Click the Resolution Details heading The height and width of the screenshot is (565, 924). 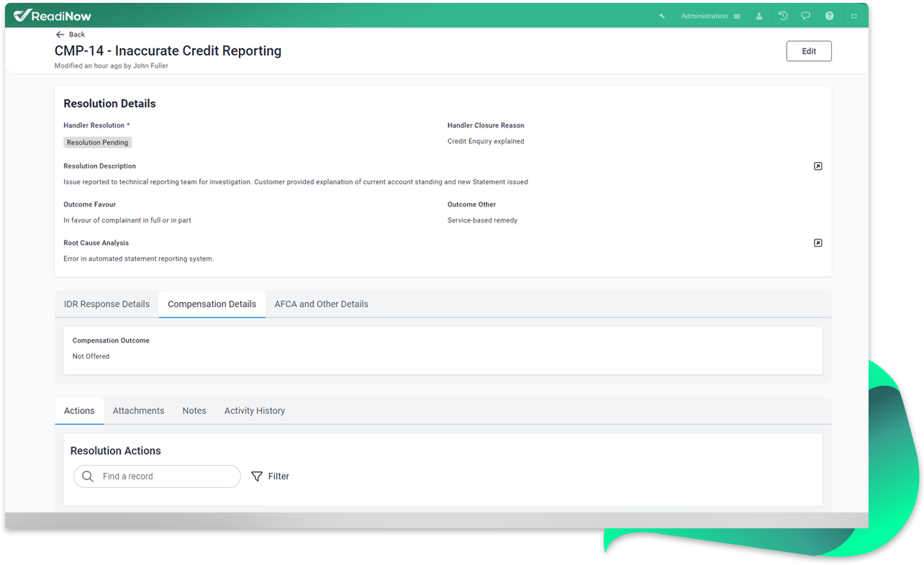[x=109, y=104]
